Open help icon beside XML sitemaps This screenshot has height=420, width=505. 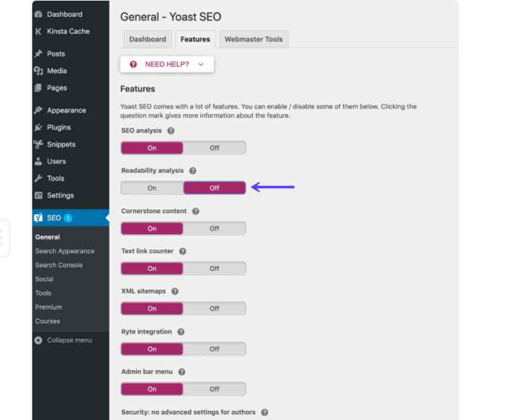pos(175,292)
